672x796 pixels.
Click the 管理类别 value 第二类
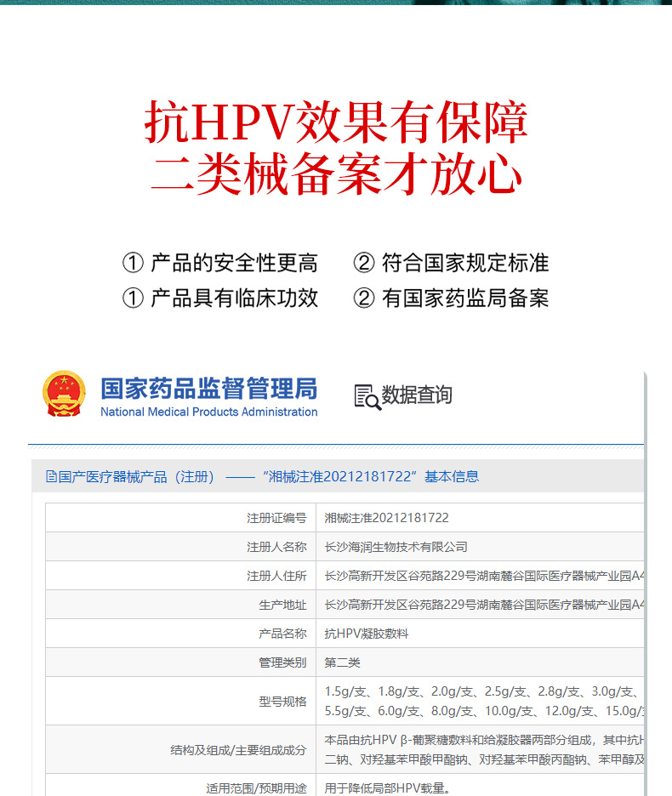coord(343,662)
